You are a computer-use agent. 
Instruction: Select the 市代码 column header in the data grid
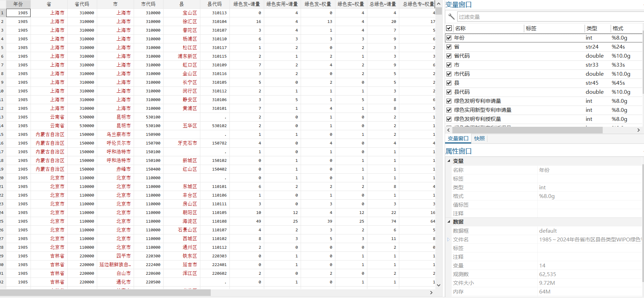pos(148,4)
